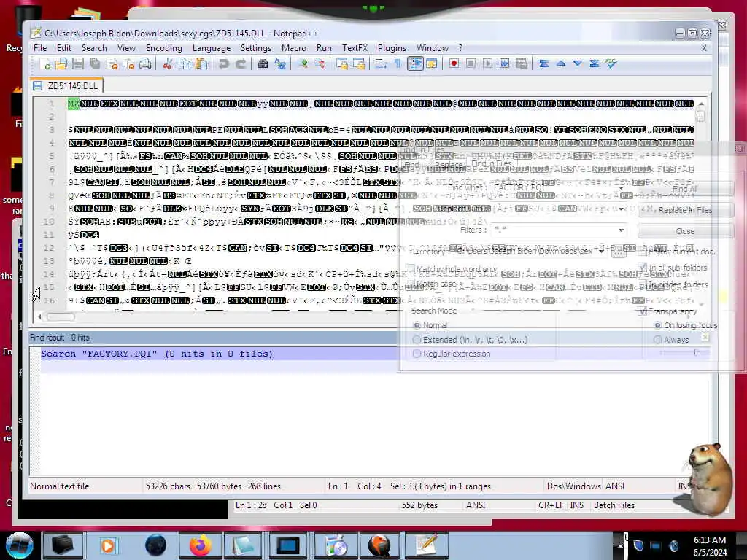Image resolution: width=747 pixels, height=560 pixels.
Task: Uncheck the In all sub-folders checkbox
Action: (x=642, y=268)
